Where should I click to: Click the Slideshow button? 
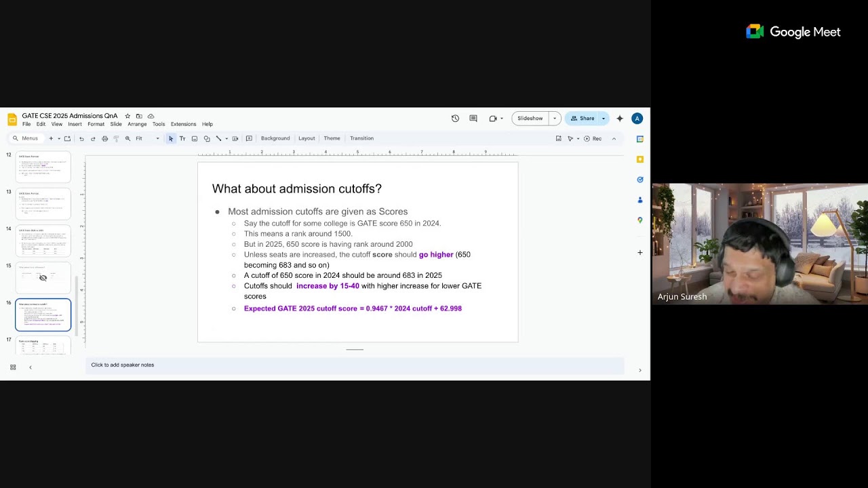click(x=530, y=119)
